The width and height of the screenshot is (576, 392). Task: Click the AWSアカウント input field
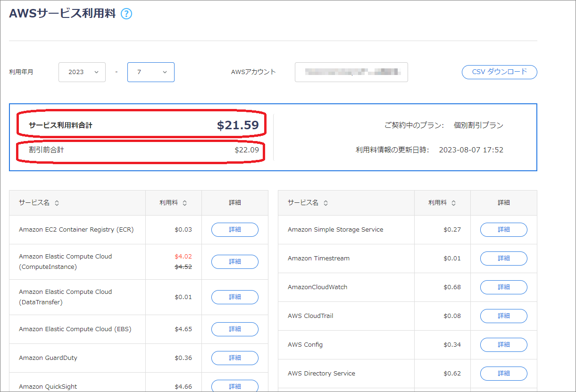[x=351, y=72]
